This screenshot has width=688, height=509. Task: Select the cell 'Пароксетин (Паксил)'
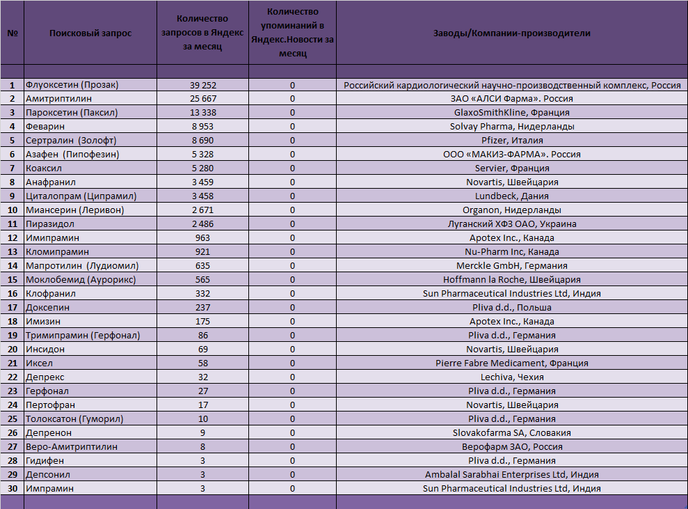click(x=90, y=113)
